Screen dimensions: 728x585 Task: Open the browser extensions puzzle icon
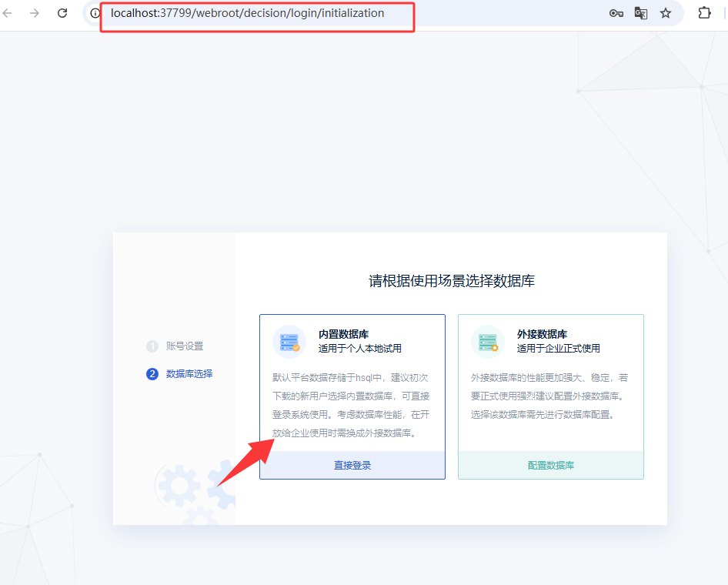pyautogui.click(x=704, y=13)
